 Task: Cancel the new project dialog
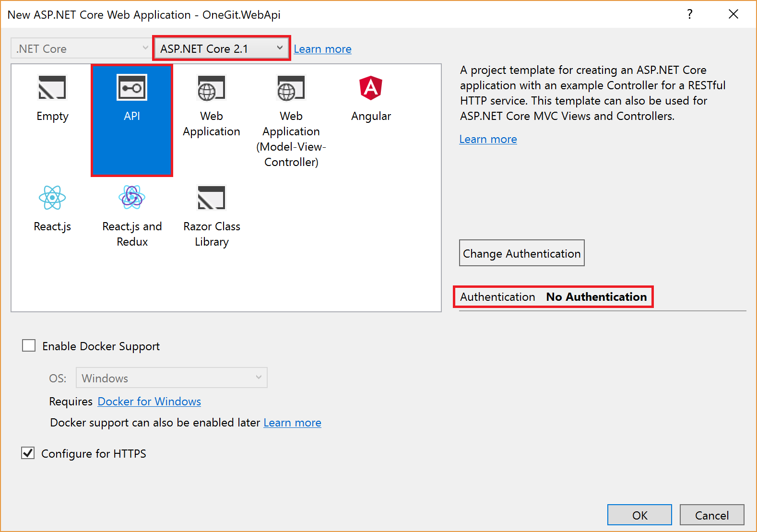point(712,515)
